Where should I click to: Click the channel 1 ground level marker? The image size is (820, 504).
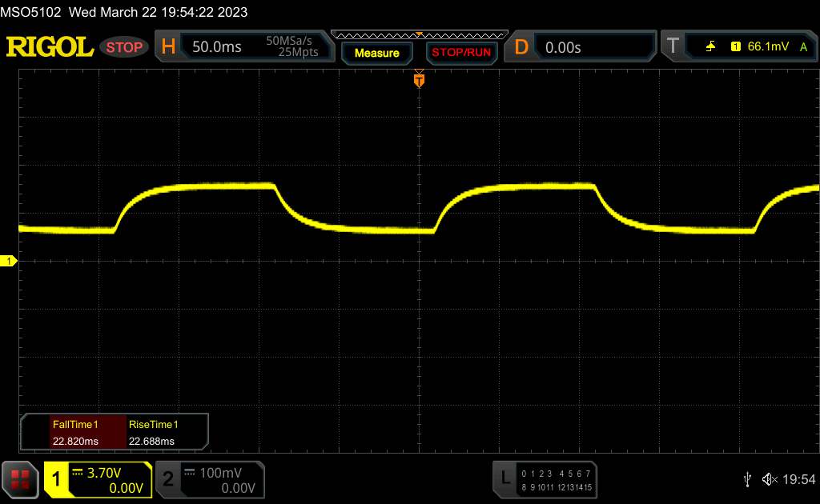[x=8, y=261]
